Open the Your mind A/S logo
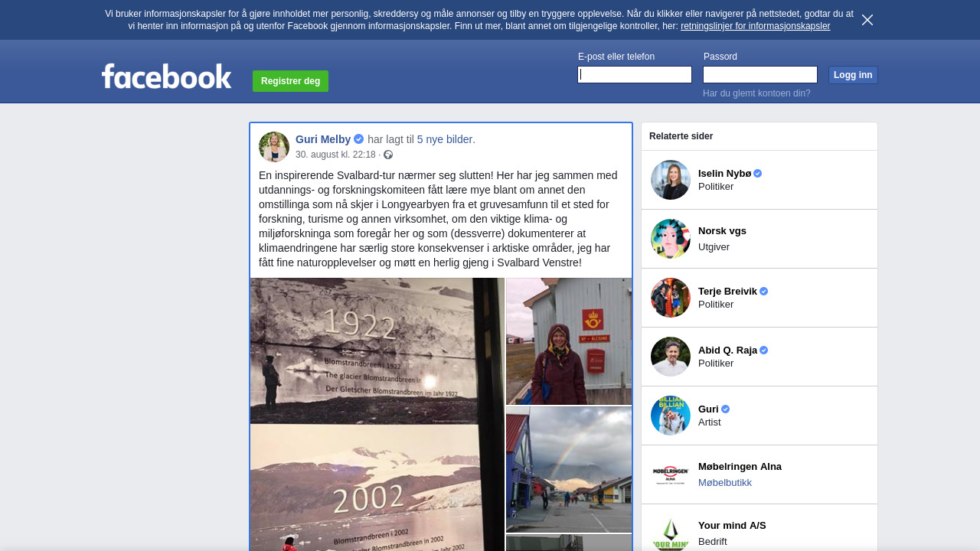This screenshot has width=980, height=551. [x=671, y=533]
